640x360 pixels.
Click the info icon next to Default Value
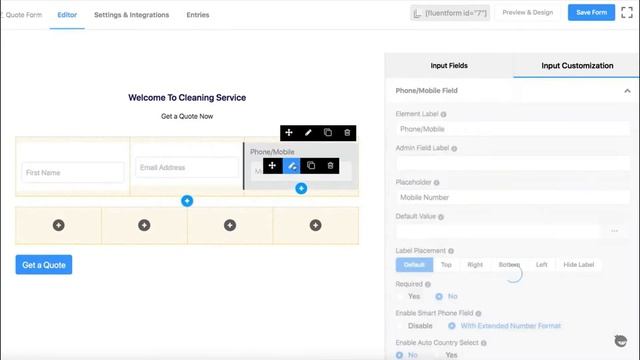441,217
